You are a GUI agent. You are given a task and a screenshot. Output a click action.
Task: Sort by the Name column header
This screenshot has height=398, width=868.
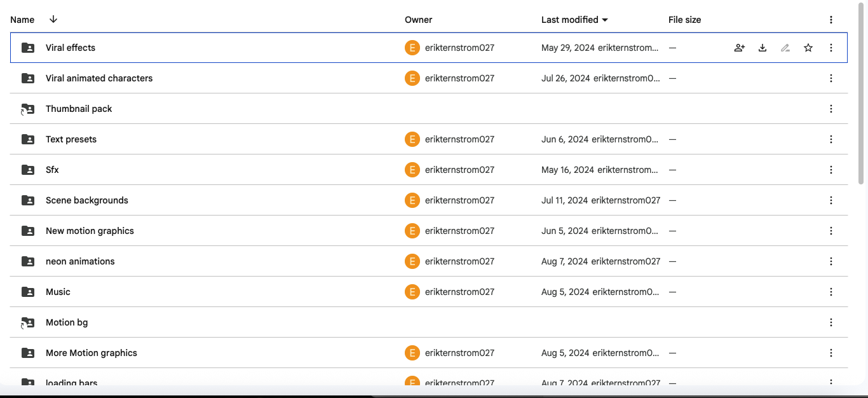tap(22, 20)
